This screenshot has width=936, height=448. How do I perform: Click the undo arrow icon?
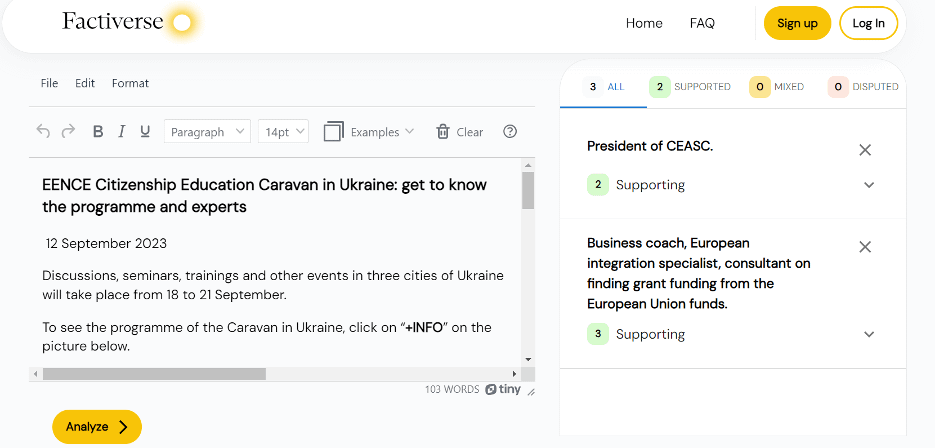[43, 131]
